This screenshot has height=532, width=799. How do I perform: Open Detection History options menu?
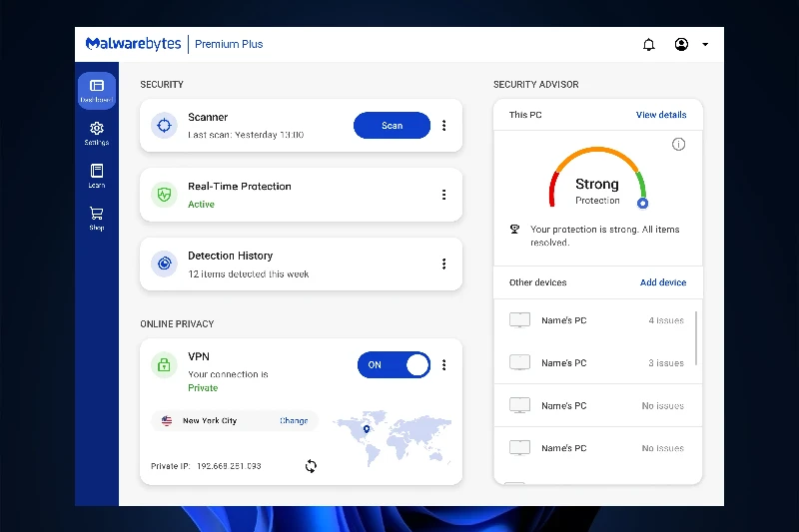444,264
